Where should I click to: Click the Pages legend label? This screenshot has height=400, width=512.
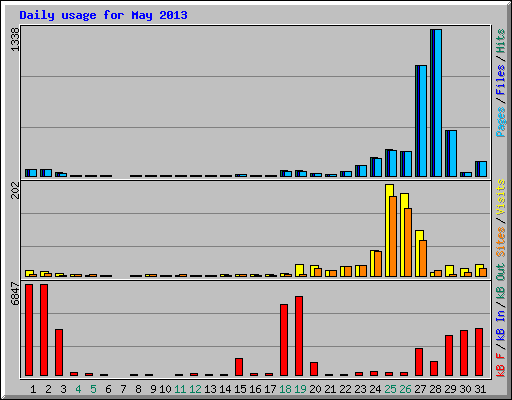point(501,122)
